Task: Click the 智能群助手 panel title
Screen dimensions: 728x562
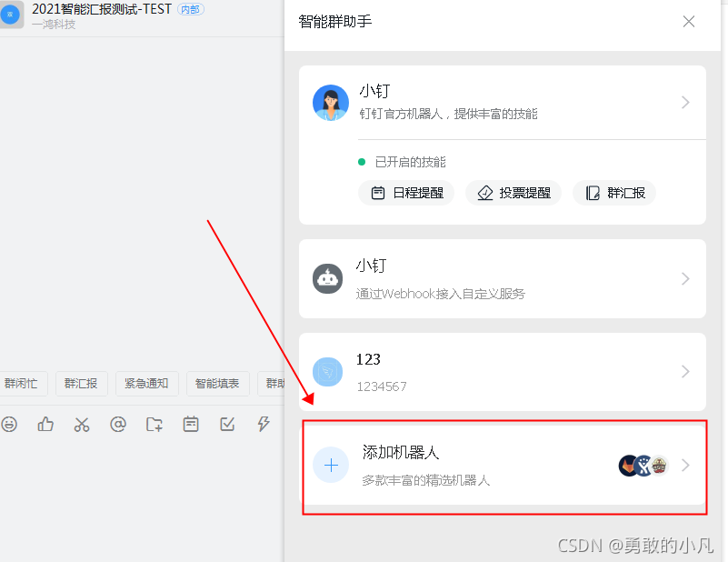Action: pyautogui.click(x=335, y=21)
